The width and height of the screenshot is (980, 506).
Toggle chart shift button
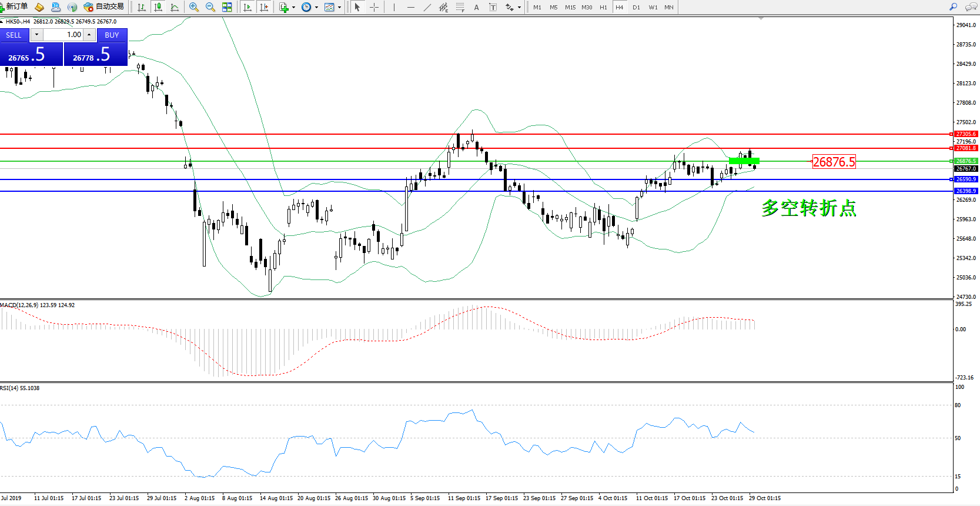(x=264, y=7)
